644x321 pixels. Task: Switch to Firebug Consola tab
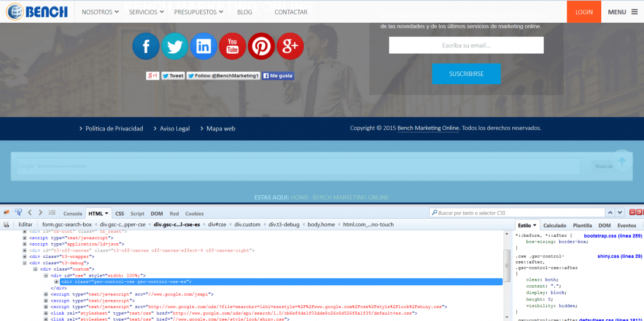point(73,213)
